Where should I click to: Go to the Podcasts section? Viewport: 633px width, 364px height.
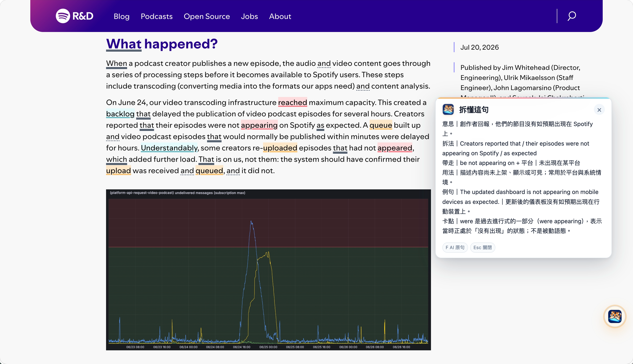click(157, 16)
